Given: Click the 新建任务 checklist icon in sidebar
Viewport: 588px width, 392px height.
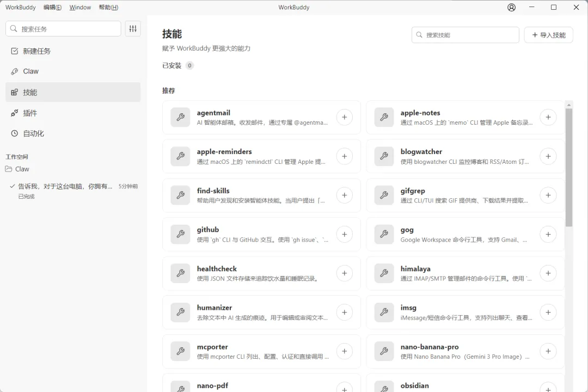Looking at the screenshot, I should pos(14,51).
